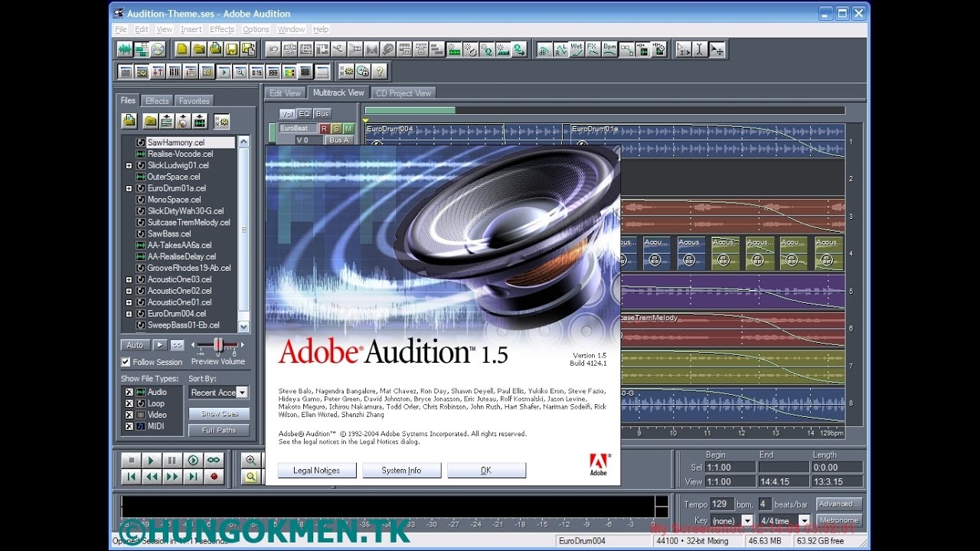Screen dimensions: 980x551
Task: Click the Insert Into Multitrack icon in Files panel
Action: pyautogui.click(x=167, y=121)
